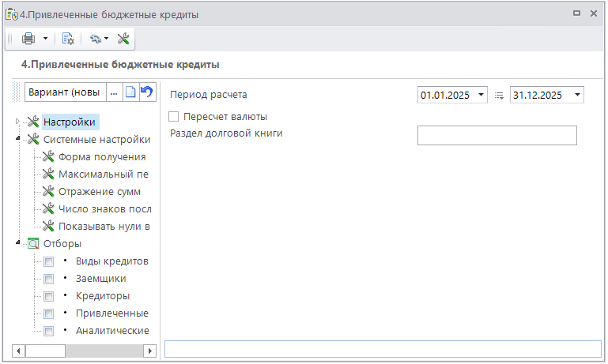The width and height of the screenshot is (608, 364).
Task: Click the document settings toolbar icon
Action: point(68,38)
